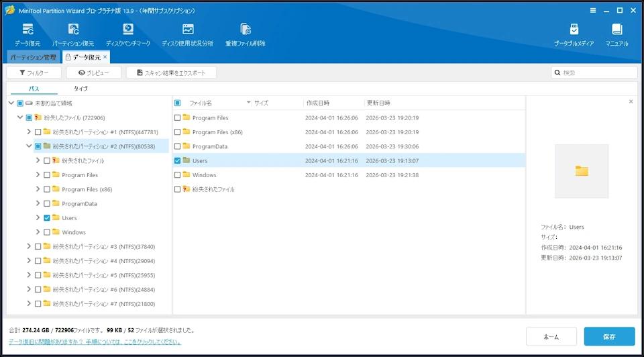This screenshot has width=644, height=357.
Task: Click スキャン結果をエクスポート button
Action: tap(171, 72)
